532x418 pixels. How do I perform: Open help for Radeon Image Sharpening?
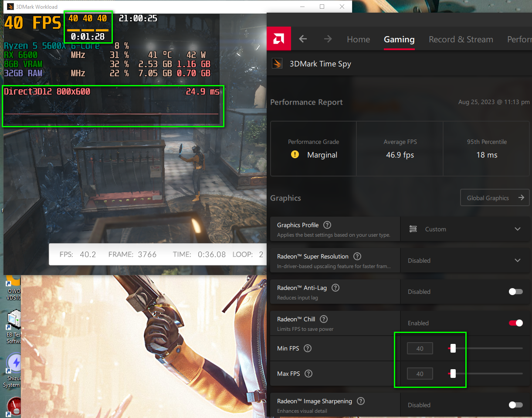(x=360, y=401)
